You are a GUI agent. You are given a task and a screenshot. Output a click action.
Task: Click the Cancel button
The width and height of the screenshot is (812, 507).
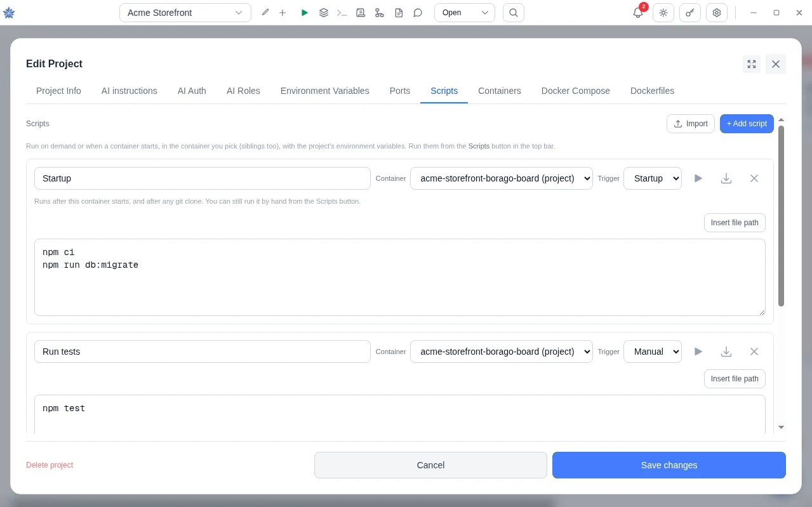(x=430, y=465)
